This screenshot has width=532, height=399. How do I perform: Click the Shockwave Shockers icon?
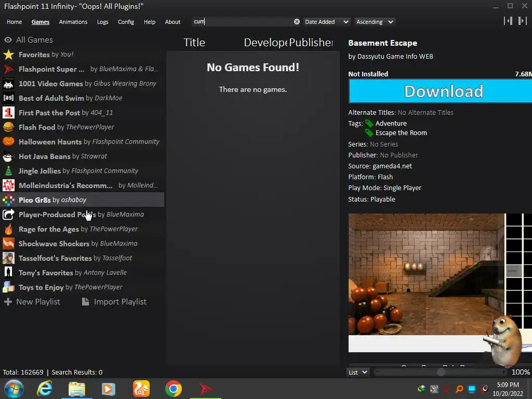pyautogui.click(x=8, y=244)
